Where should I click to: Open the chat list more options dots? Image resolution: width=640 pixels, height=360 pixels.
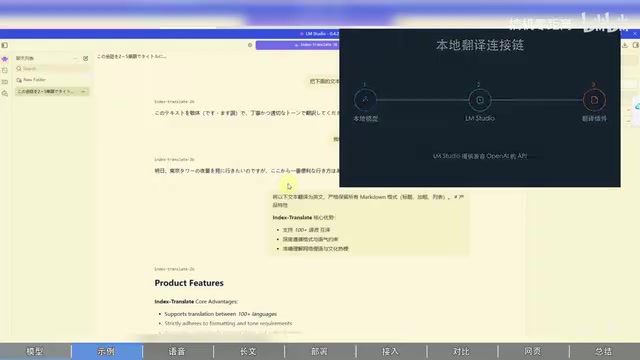(76, 58)
